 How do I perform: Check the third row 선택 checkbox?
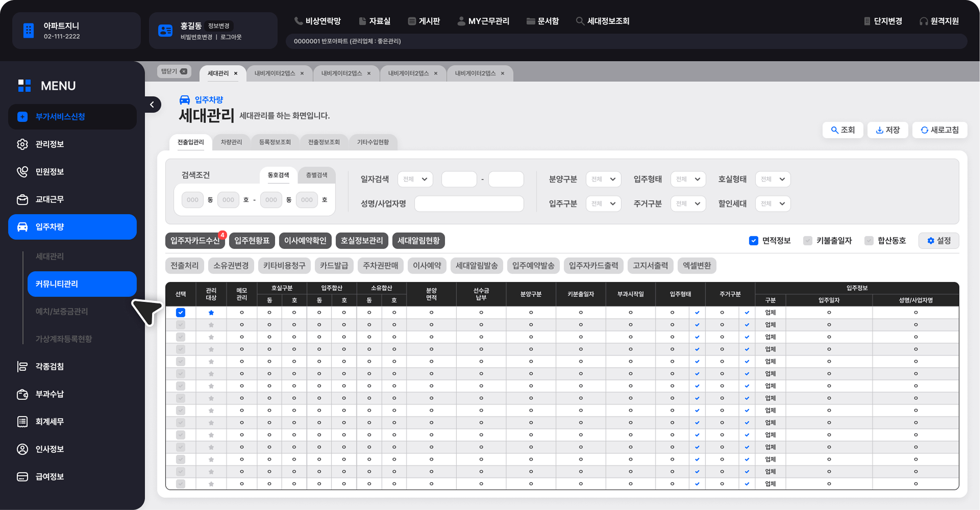tap(181, 337)
